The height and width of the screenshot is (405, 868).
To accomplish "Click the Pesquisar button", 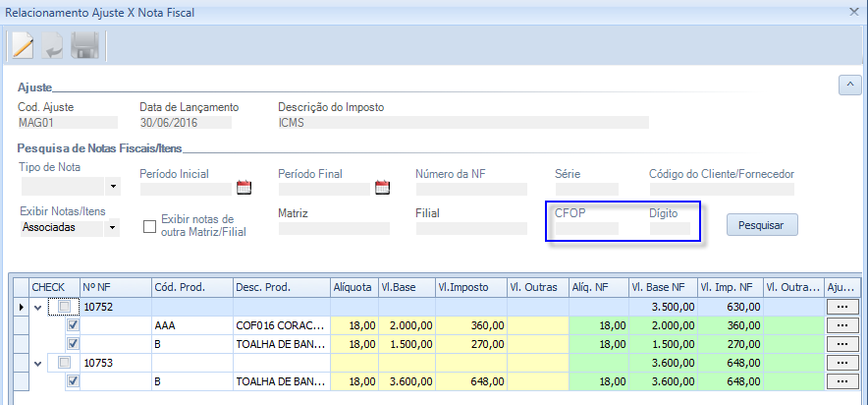I will pos(762,225).
